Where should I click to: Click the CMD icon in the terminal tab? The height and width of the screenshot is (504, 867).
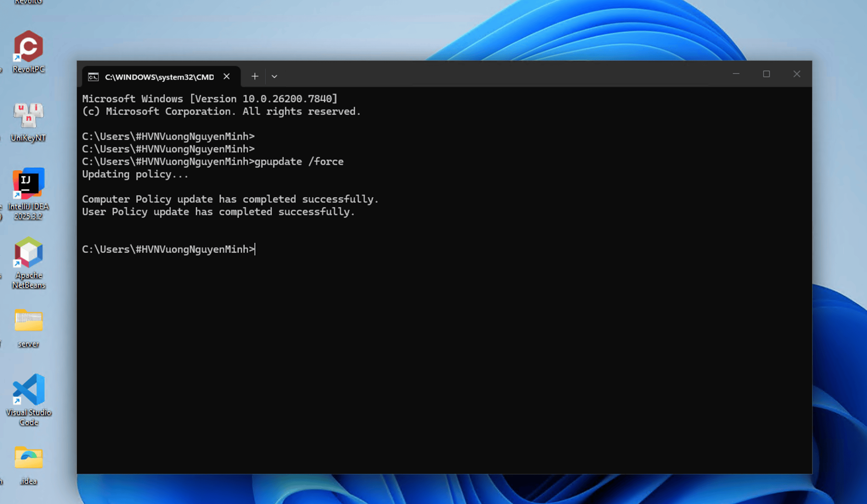pos(93,77)
